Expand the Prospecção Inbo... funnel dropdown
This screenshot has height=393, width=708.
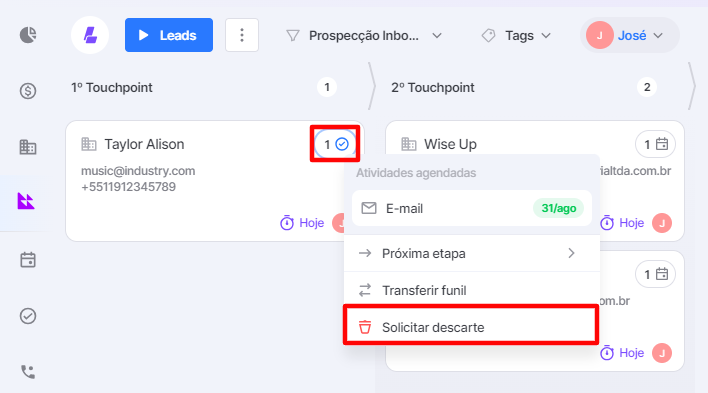[x=364, y=36]
